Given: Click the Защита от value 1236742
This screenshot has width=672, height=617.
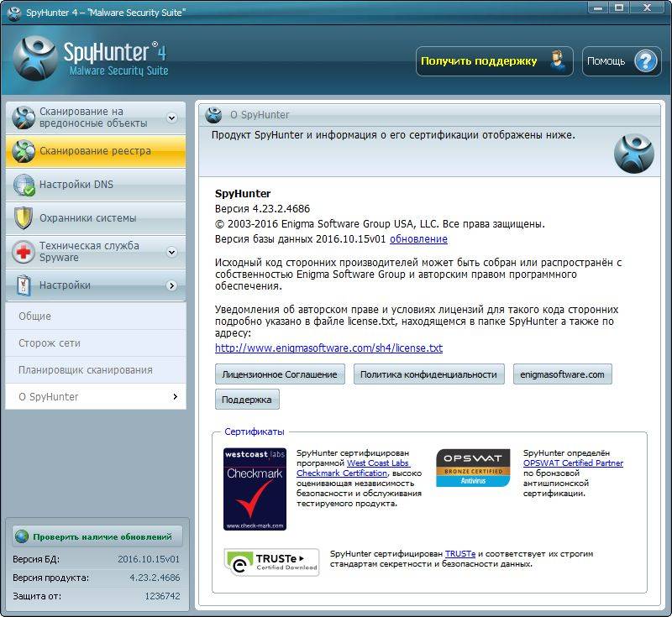Looking at the screenshot, I should point(162,596).
